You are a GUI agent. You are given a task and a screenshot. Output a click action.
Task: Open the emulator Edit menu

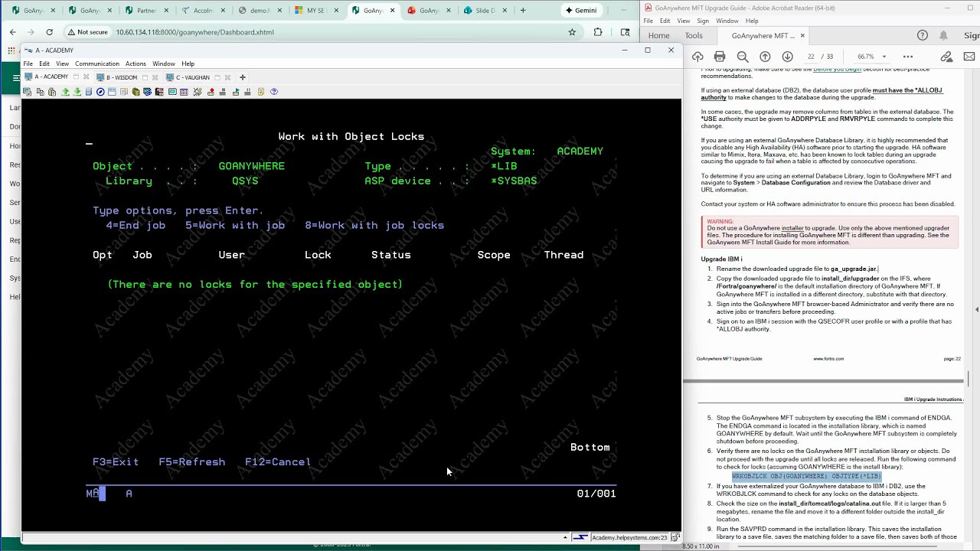coord(44,64)
